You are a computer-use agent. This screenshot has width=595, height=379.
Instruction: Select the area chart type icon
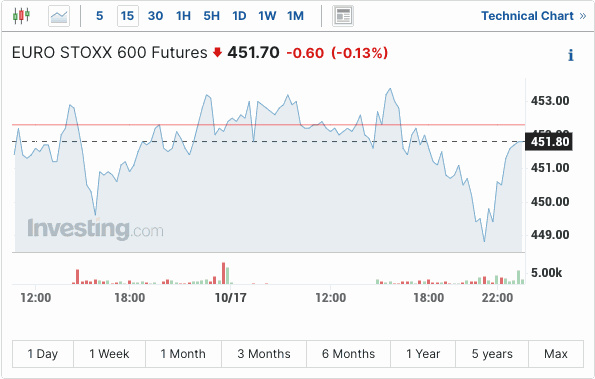(x=59, y=16)
